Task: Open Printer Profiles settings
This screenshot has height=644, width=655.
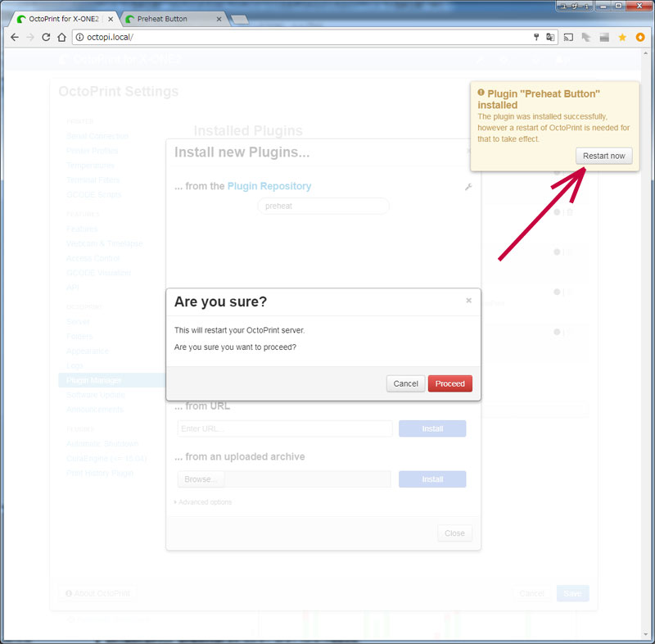Action: pos(93,151)
